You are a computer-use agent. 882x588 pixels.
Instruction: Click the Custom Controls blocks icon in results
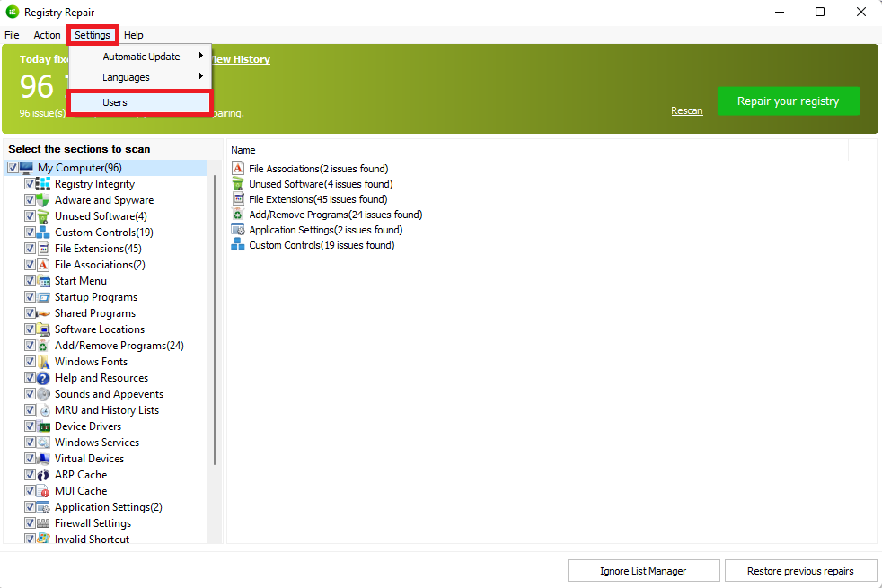tap(238, 245)
